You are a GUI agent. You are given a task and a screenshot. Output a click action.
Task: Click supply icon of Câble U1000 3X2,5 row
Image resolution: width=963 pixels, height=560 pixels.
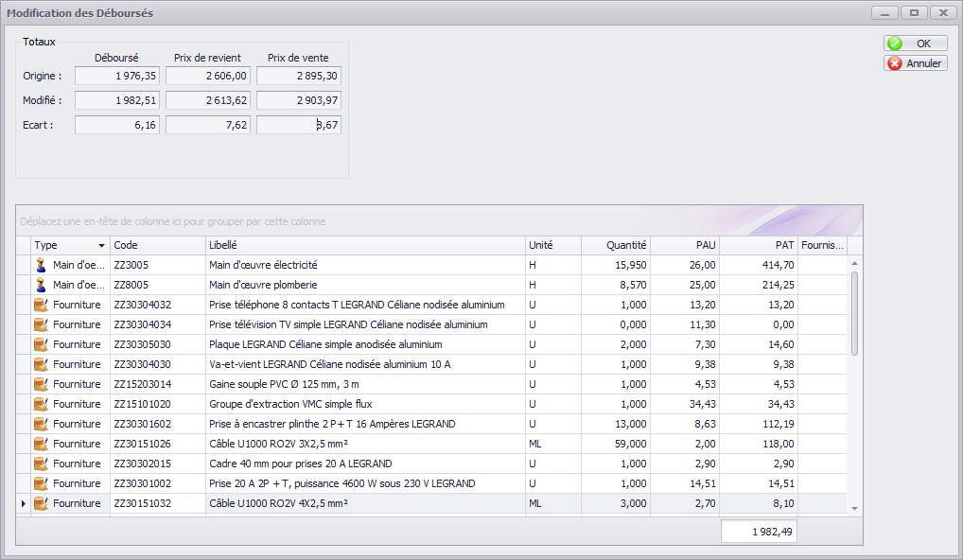pyautogui.click(x=41, y=444)
